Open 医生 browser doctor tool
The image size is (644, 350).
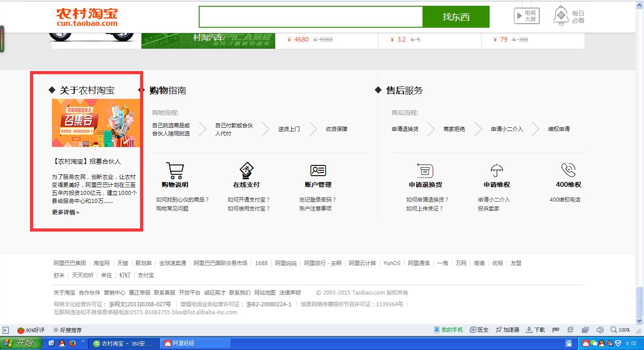(x=479, y=330)
